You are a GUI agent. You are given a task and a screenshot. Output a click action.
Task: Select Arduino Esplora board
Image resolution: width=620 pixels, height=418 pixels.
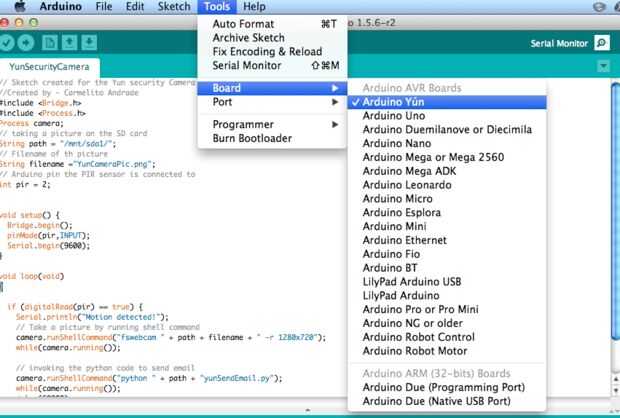coord(447,213)
